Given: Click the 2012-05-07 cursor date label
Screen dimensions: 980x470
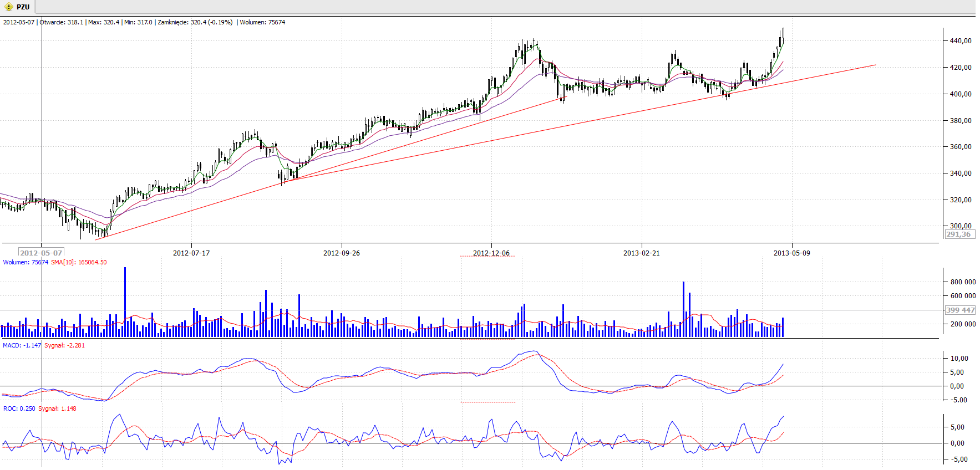Looking at the screenshot, I should (42, 253).
